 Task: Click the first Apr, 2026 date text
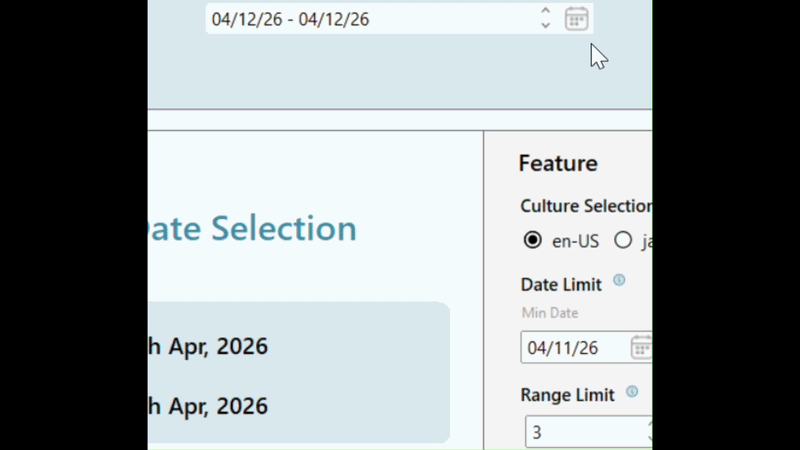click(x=208, y=346)
